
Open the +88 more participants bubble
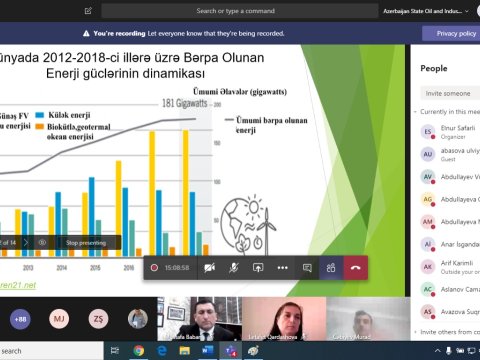(x=20, y=319)
